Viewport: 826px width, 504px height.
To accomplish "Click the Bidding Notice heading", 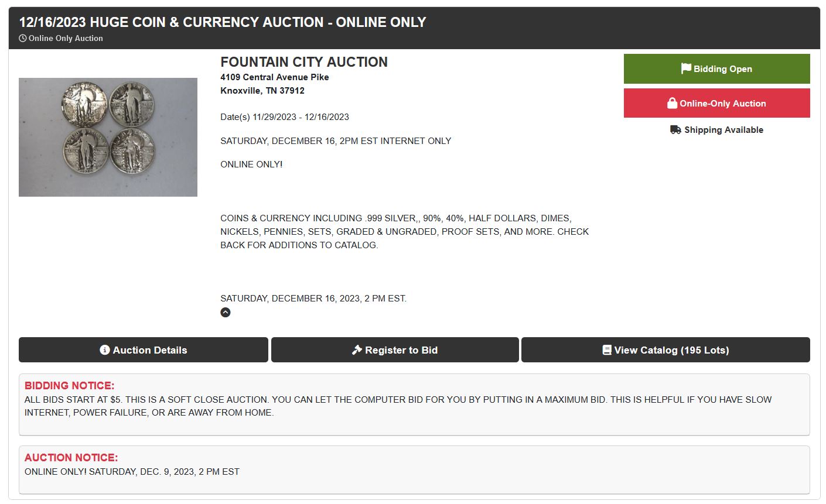I will [x=70, y=386].
